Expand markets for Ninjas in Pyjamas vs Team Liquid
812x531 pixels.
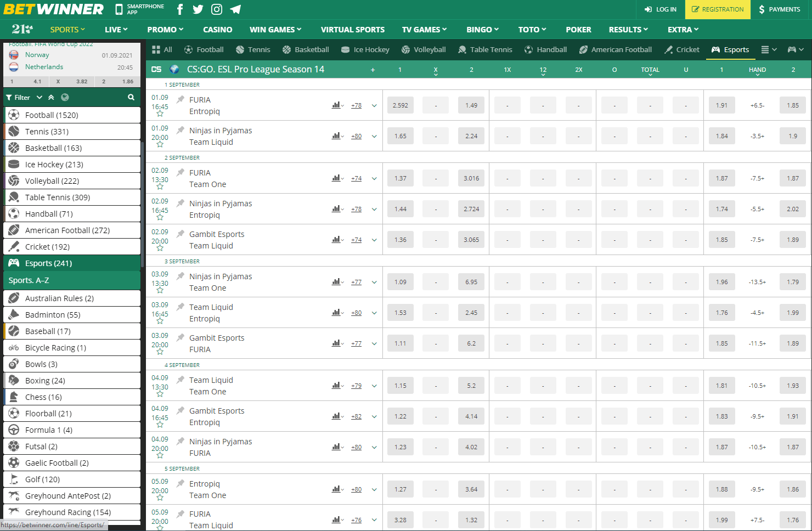pyautogui.click(x=374, y=136)
